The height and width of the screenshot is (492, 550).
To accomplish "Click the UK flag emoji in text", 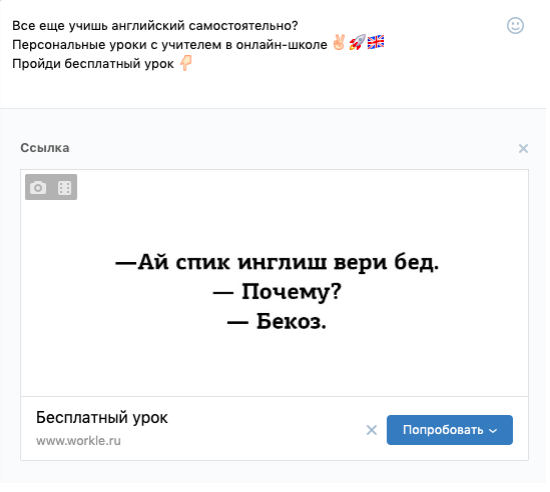I will point(376,42).
